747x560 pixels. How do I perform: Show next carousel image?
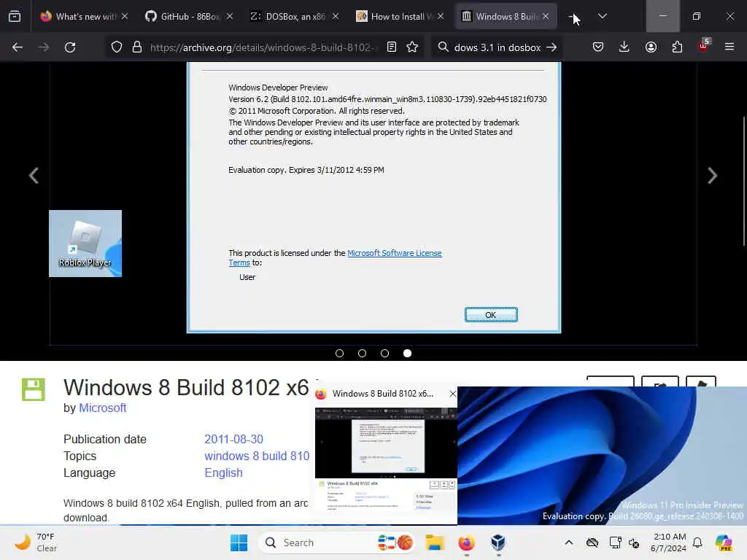(712, 176)
